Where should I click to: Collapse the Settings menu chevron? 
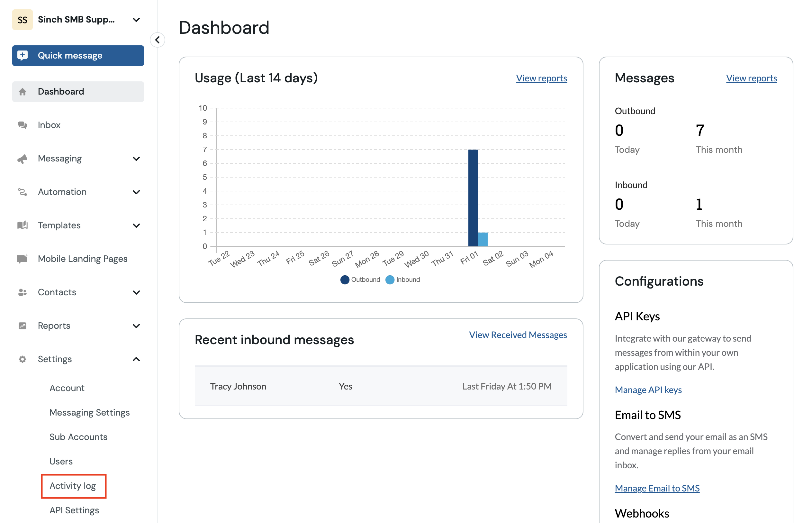coord(136,359)
